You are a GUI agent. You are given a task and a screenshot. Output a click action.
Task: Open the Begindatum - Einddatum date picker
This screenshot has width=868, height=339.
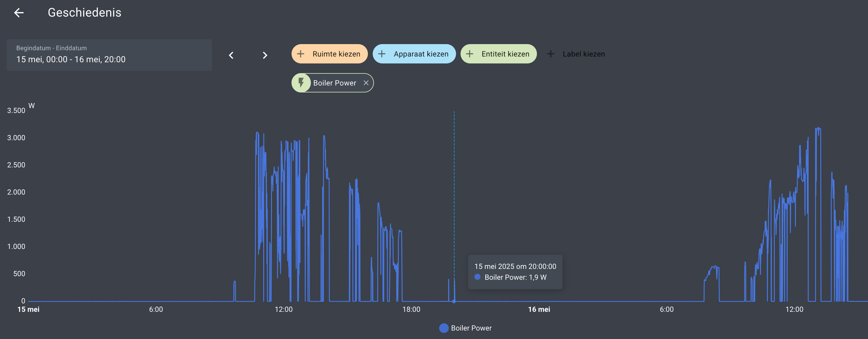coord(109,55)
